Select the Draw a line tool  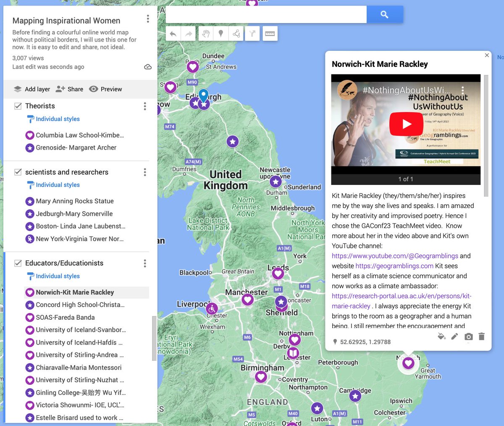236,33
